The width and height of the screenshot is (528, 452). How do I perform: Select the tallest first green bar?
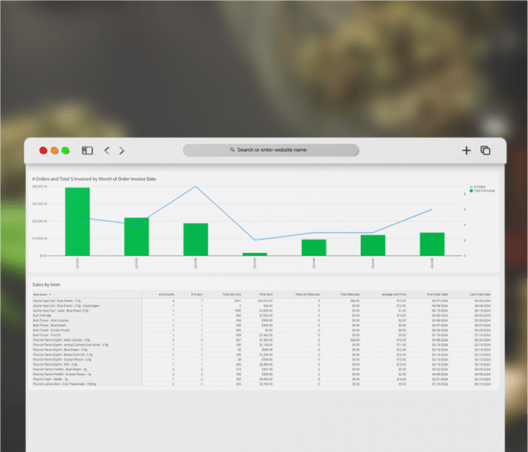click(x=77, y=222)
